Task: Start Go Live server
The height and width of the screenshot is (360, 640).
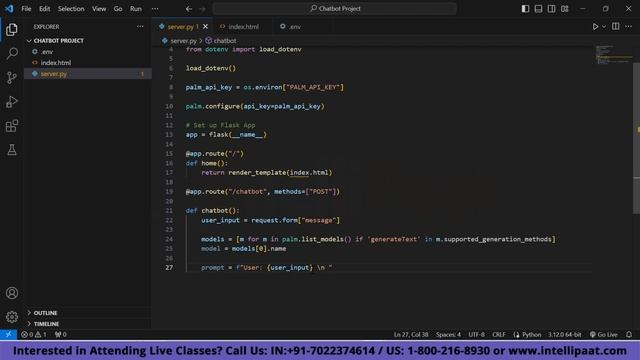Action: point(604,334)
